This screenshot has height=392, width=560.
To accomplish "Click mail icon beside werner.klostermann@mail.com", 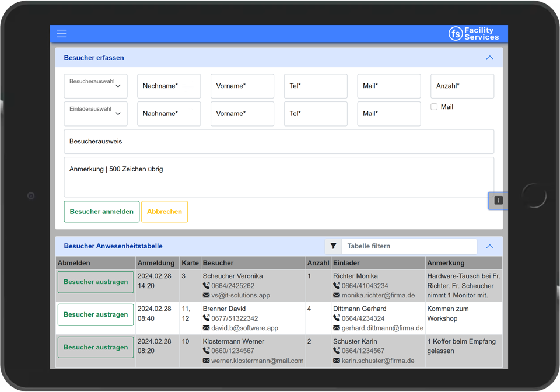I will click(206, 360).
